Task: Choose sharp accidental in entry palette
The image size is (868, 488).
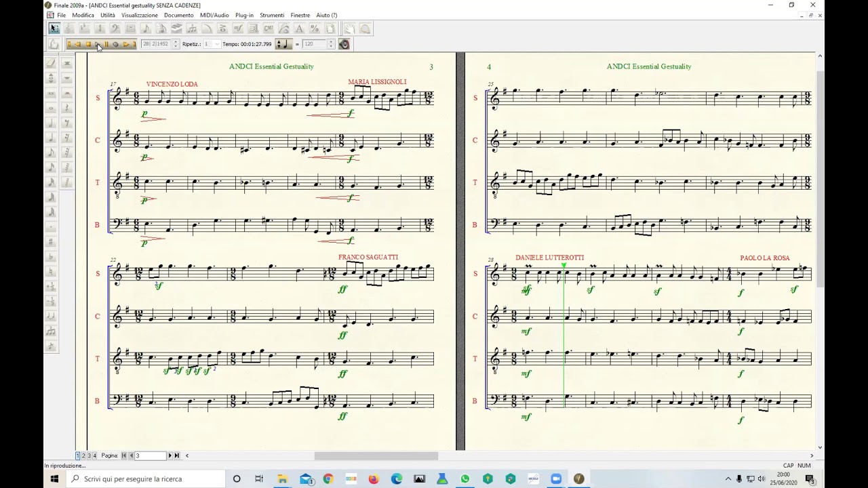Action: (51, 242)
